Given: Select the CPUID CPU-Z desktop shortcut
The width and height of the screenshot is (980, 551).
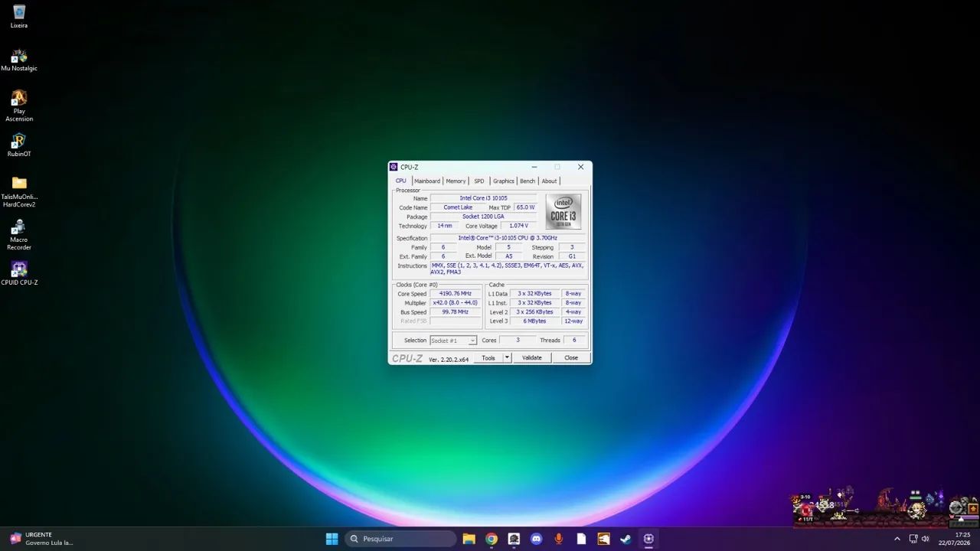Looking at the screenshot, I should pyautogui.click(x=19, y=273).
